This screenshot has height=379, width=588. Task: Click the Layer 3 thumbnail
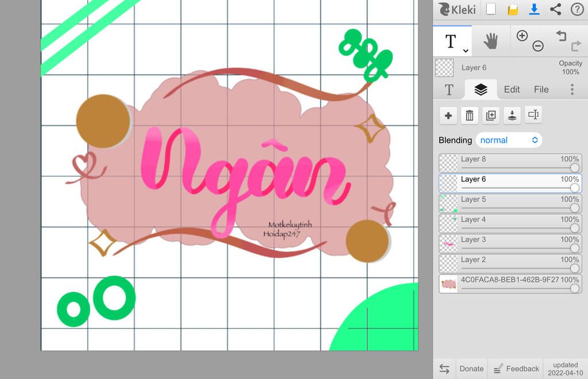point(448,243)
